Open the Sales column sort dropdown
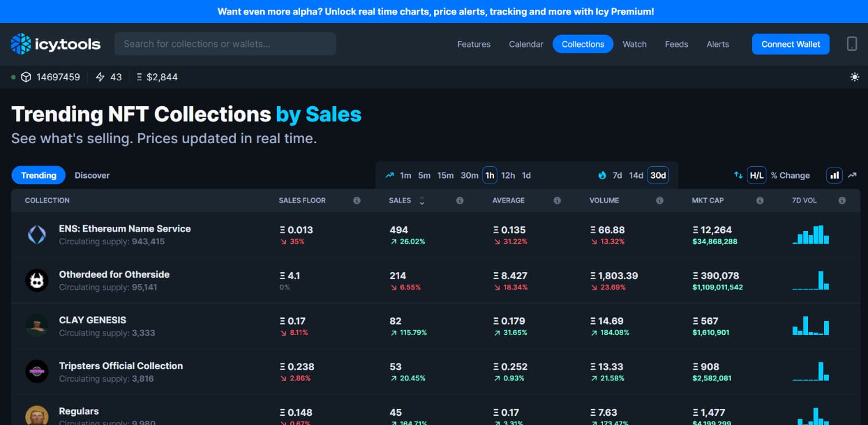The image size is (868, 425). pyautogui.click(x=422, y=200)
